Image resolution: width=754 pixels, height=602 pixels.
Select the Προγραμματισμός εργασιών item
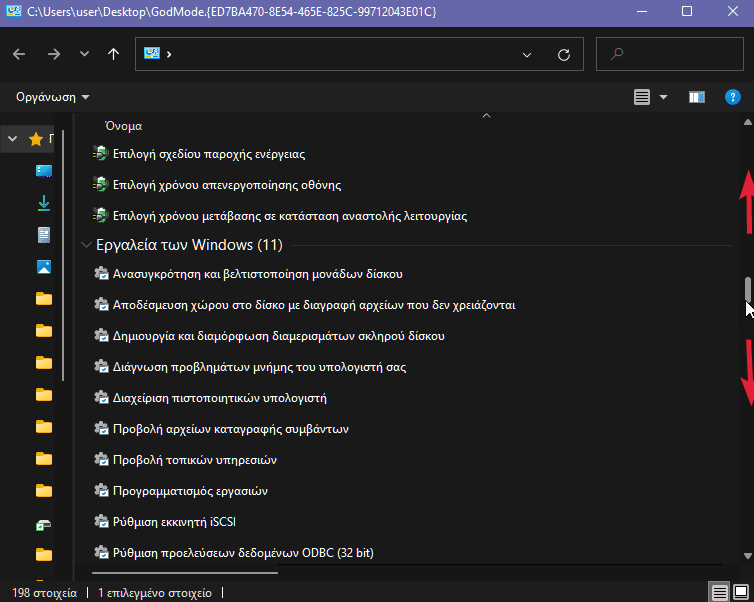pos(190,491)
